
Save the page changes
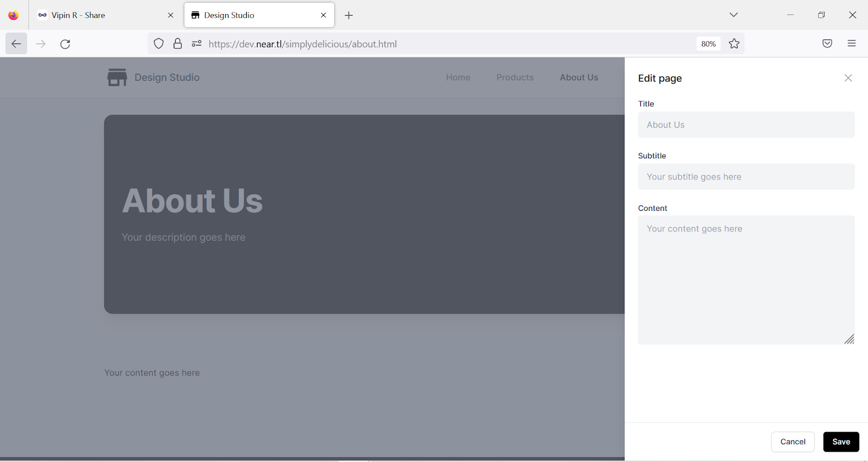841,442
